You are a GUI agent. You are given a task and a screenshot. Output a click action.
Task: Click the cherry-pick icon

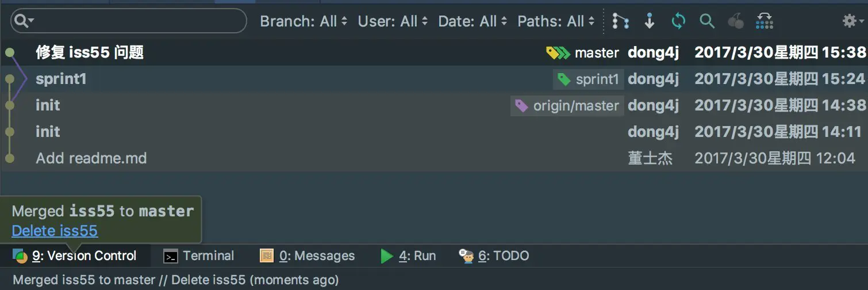pos(735,21)
